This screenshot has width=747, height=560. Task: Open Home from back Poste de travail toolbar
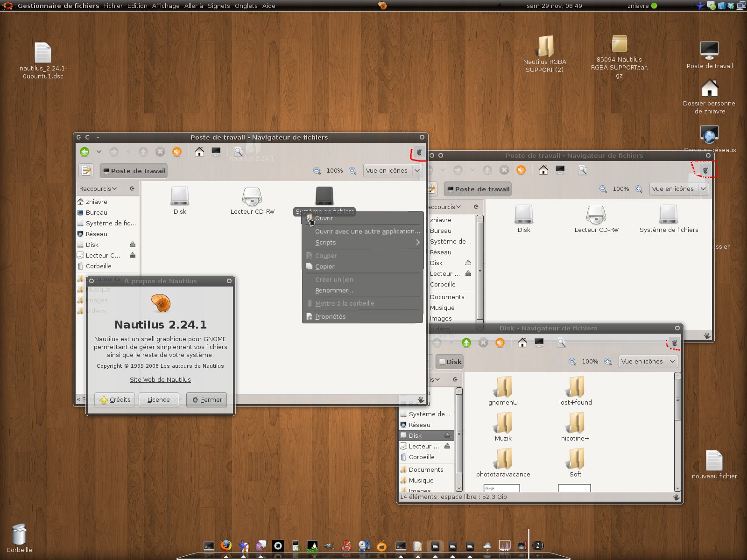point(543,170)
